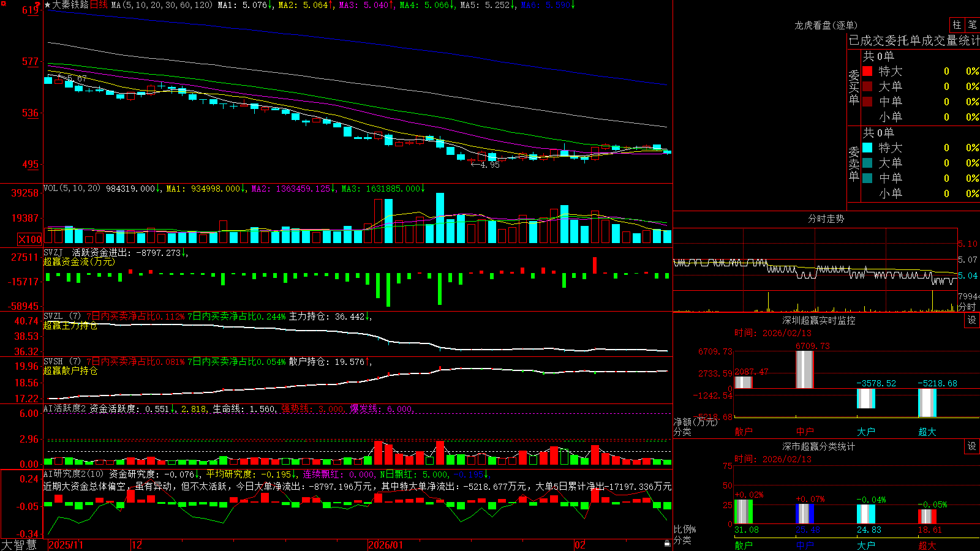This screenshot has height=551, width=980.
Task: Click the 大秦铁路 stock name
Action: [70, 5]
